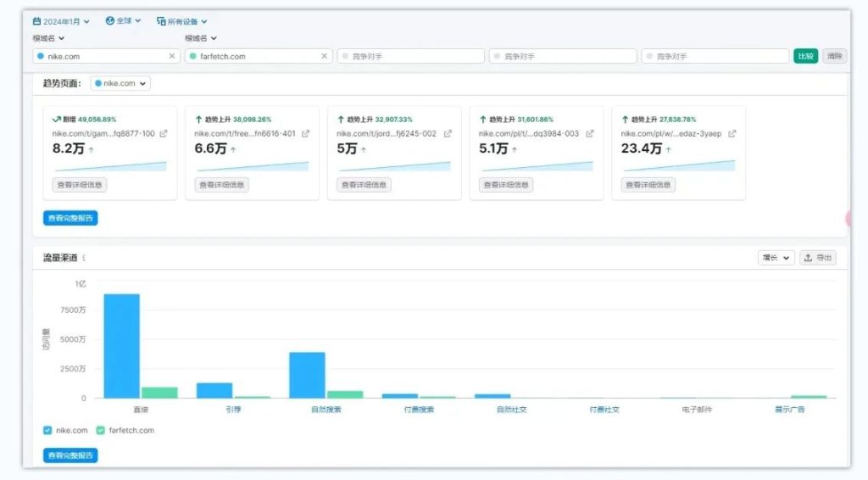
Task: Open external link icon for edaz-3yaep page
Action: (732, 133)
